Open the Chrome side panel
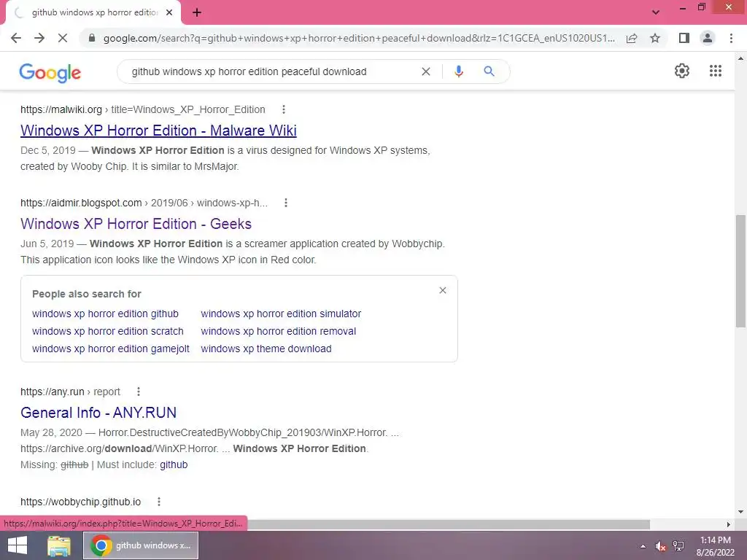This screenshot has width=747, height=560. click(x=684, y=38)
